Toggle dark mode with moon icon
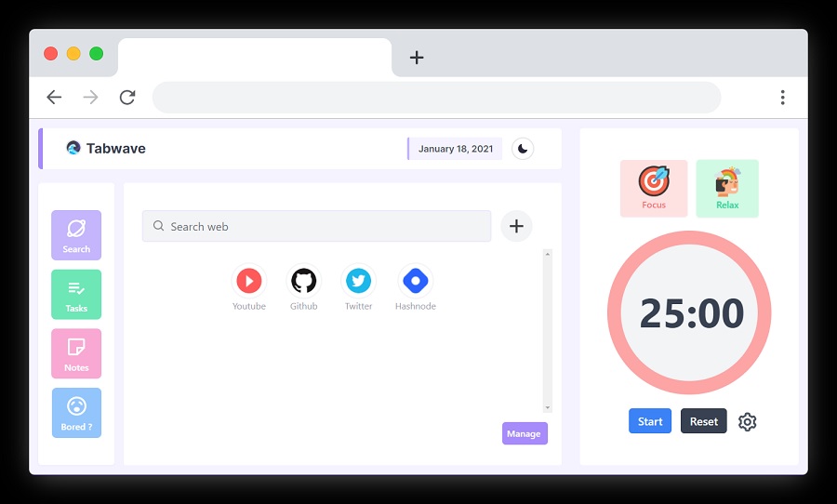This screenshot has width=837, height=504. point(523,149)
